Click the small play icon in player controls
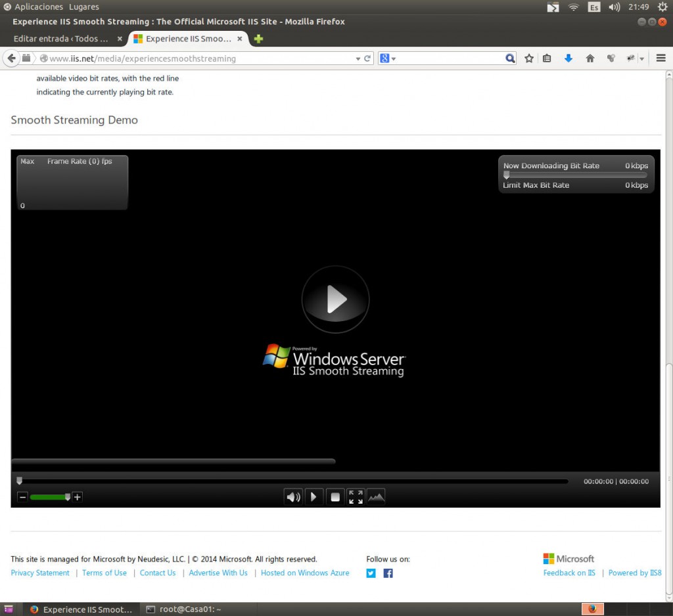Screen dimensions: 673x616 coord(314,496)
